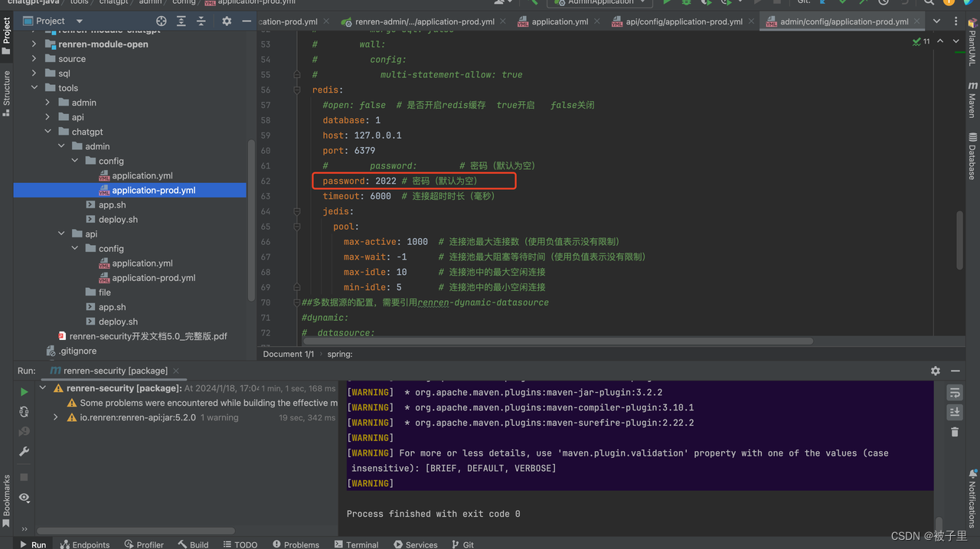
Task: Expand the more actions chevrons in Run sidebar
Action: [24, 529]
